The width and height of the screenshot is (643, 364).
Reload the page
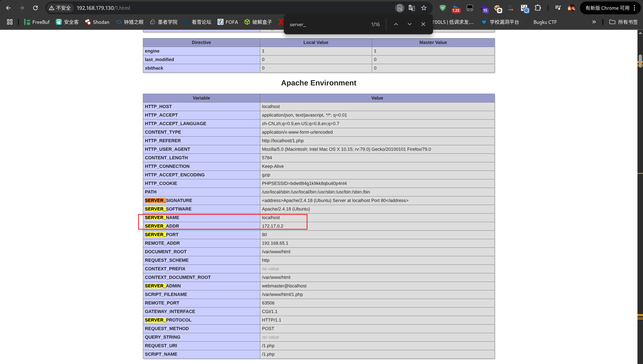tap(35, 8)
